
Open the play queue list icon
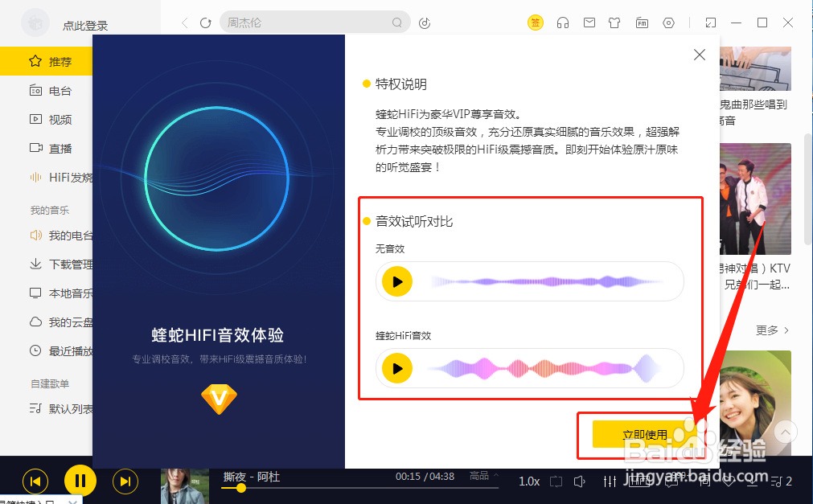[782, 481]
